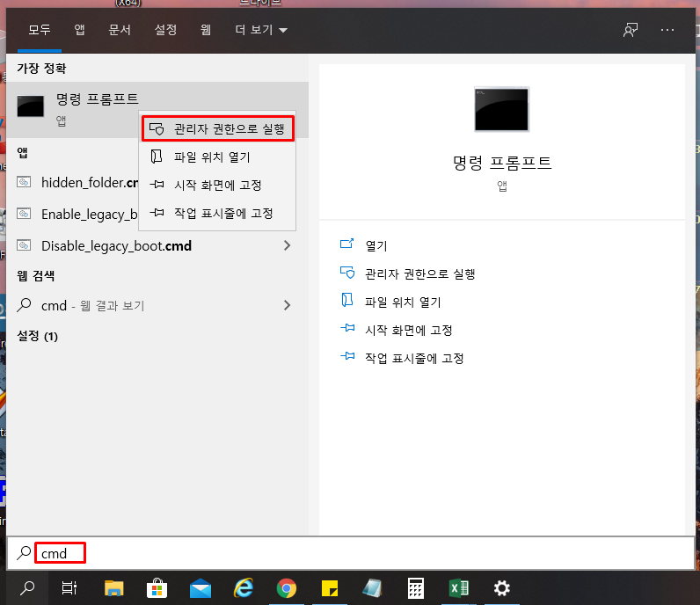Viewport: 700px width, 605px height.
Task: Select 명령 프롬프트 best match result
Action: click(157, 109)
